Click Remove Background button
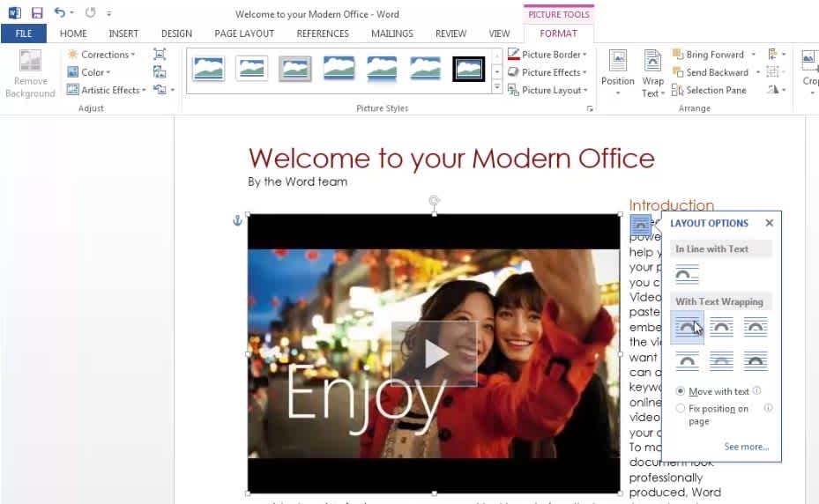This screenshot has width=819, height=504. pos(30,74)
